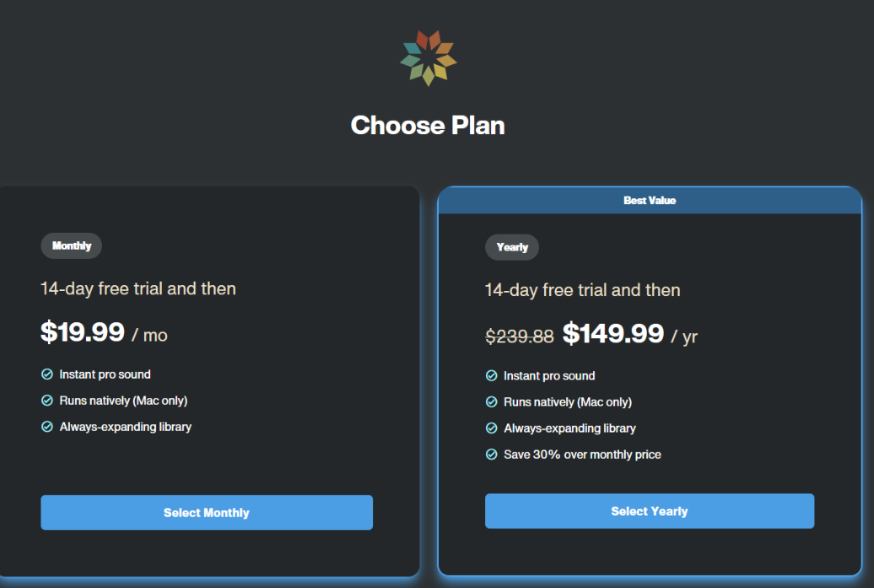Click the Save 30% checkmark icon
The image size is (874, 588).
[x=492, y=455]
